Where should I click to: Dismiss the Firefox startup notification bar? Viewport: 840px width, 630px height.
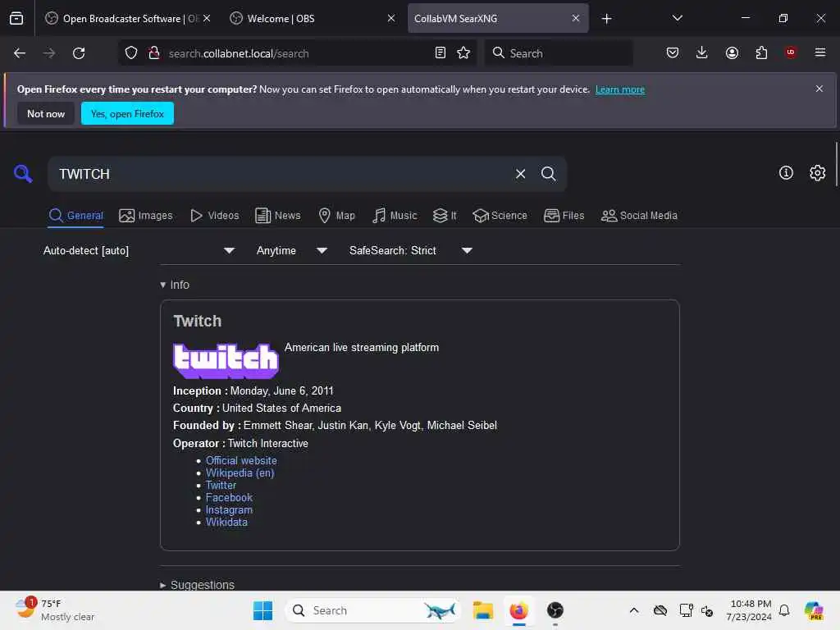819,89
